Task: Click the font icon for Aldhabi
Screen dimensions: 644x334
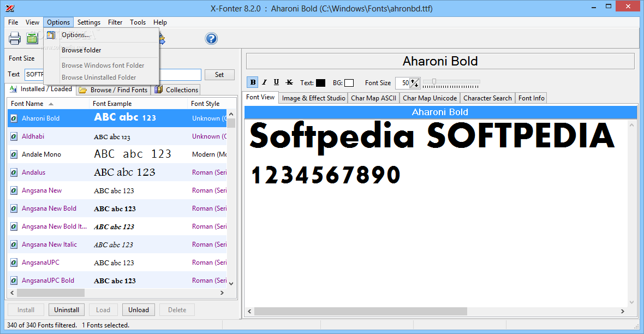Action: click(14, 136)
